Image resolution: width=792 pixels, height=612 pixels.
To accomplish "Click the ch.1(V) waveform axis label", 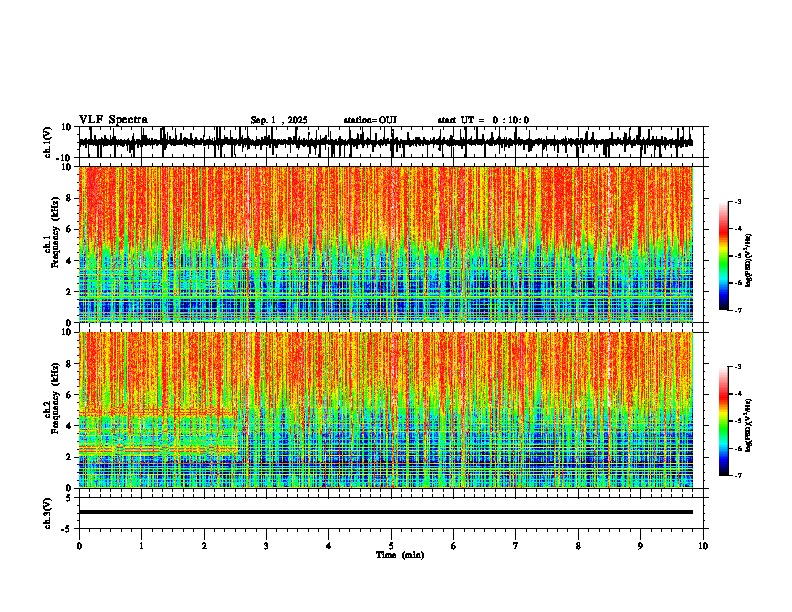I will [48, 142].
